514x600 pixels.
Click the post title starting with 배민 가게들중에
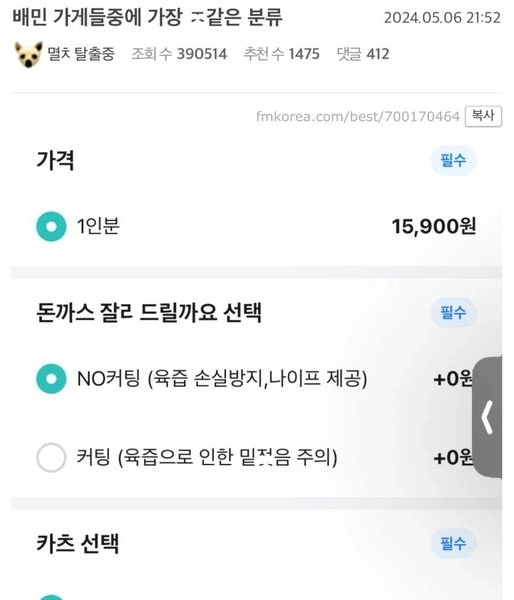148,17
